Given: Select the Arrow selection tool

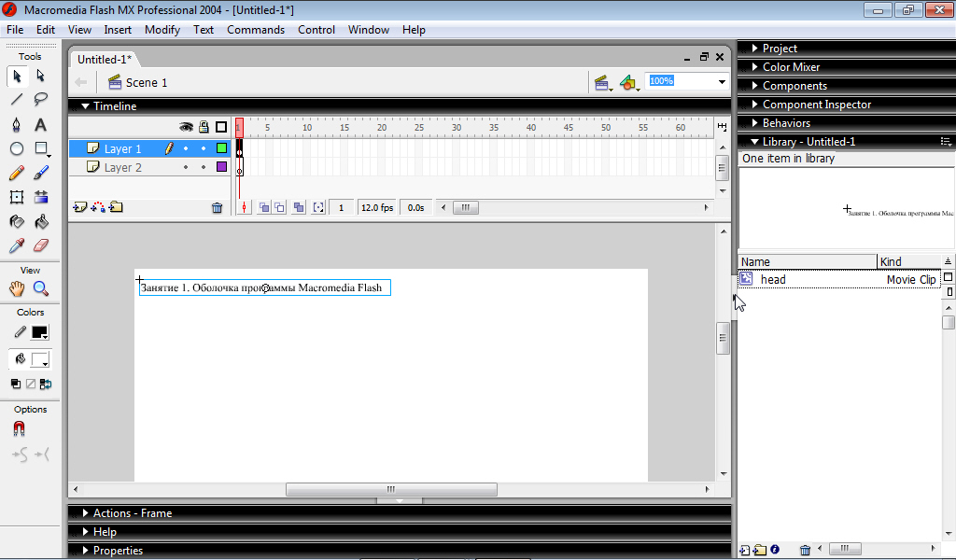Looking at the screenshot, I should 17,76.
